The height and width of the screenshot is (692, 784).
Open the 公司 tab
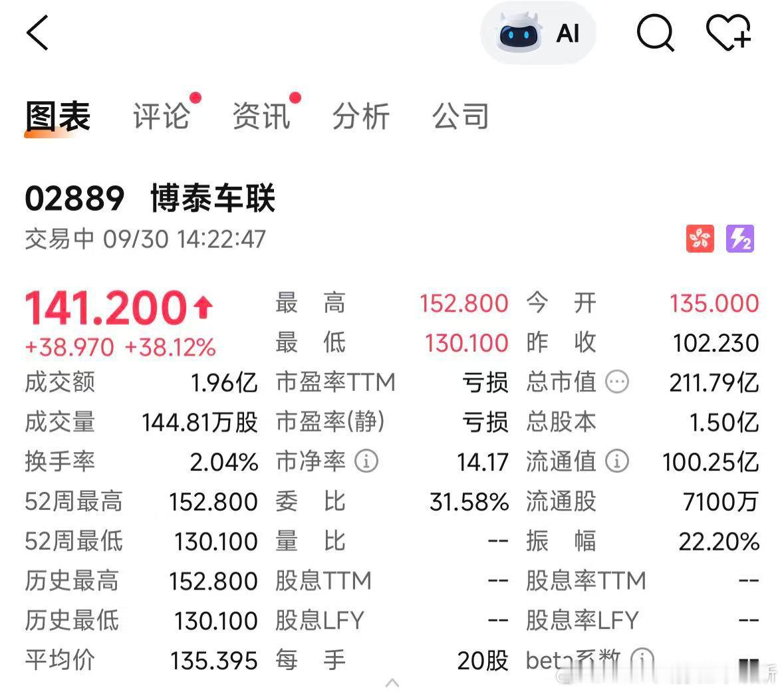click(461, 116)
